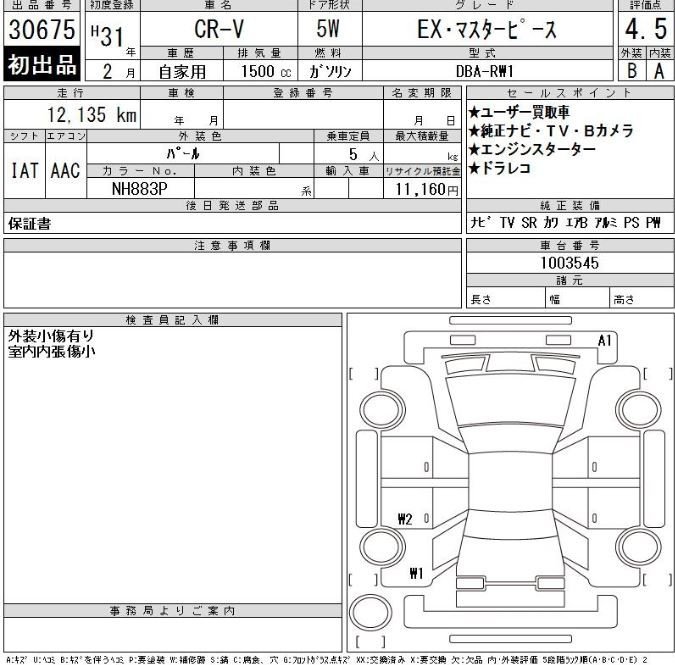Select the interior grade A
This screenshot has width=675, height=665.
pyautogui.click(x=660, y=71)
